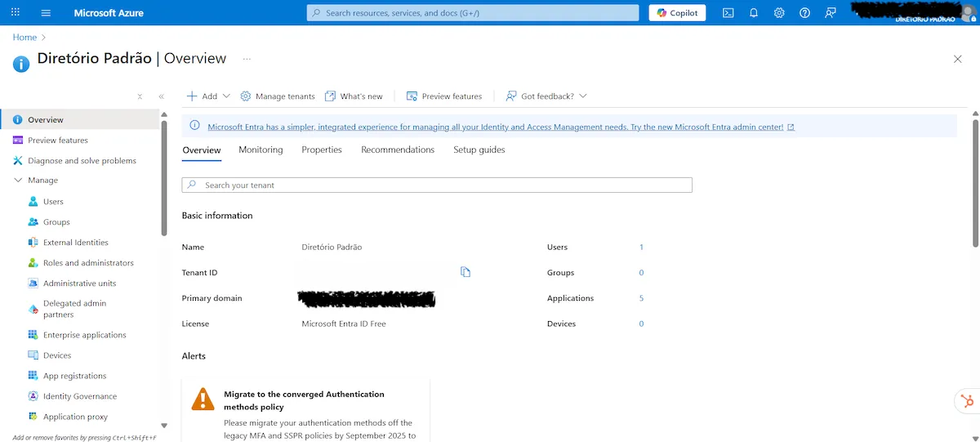Click the Administrative units icon
Viewport: 980px width, 442px height.
tap(33, 283)
